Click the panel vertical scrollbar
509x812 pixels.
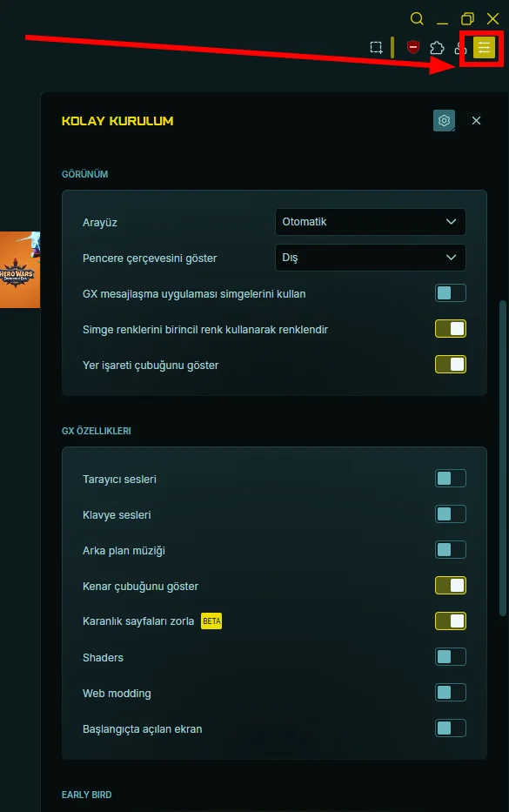(502, 458)
